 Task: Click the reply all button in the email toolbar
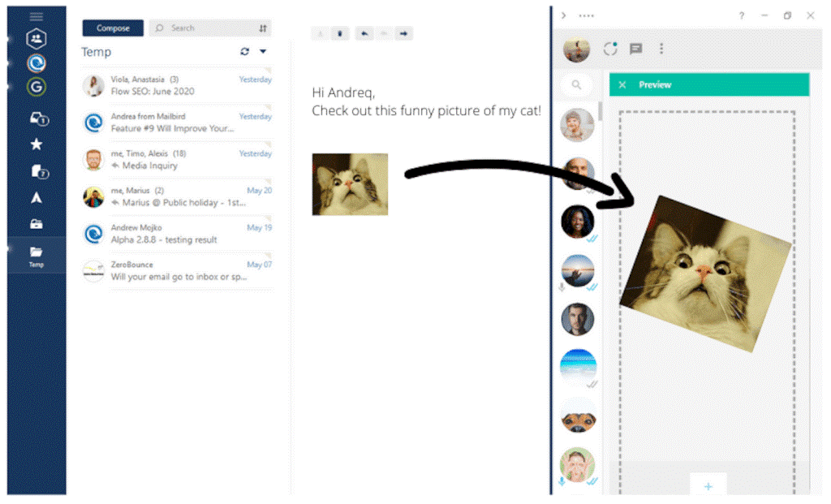tap(384, 33)
